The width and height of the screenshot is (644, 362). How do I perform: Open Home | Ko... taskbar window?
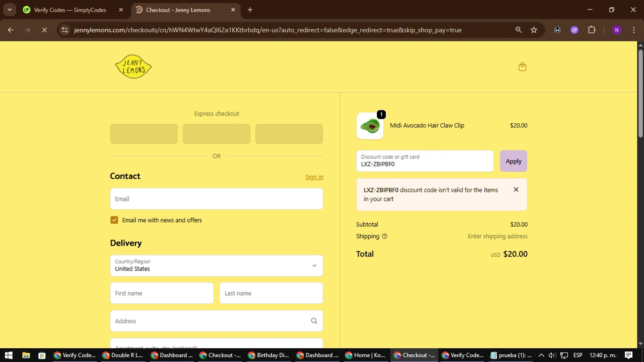pos(365,355)
